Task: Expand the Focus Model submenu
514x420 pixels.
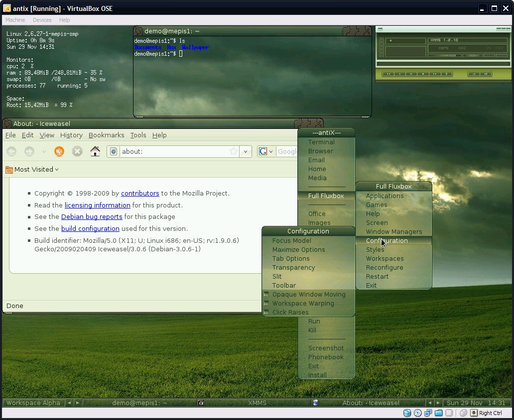Action: (308, 240)
